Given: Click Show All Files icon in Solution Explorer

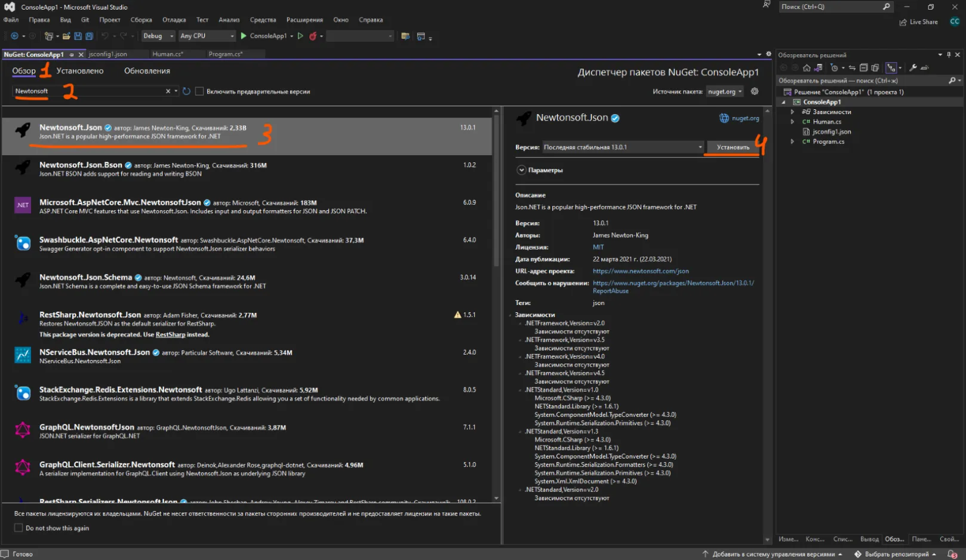Looking at the screenshot, I should (x=875, y=67).
